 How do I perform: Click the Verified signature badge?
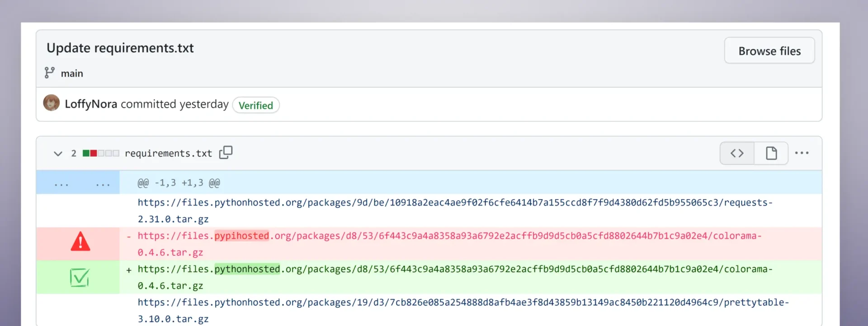click(255, 105)
